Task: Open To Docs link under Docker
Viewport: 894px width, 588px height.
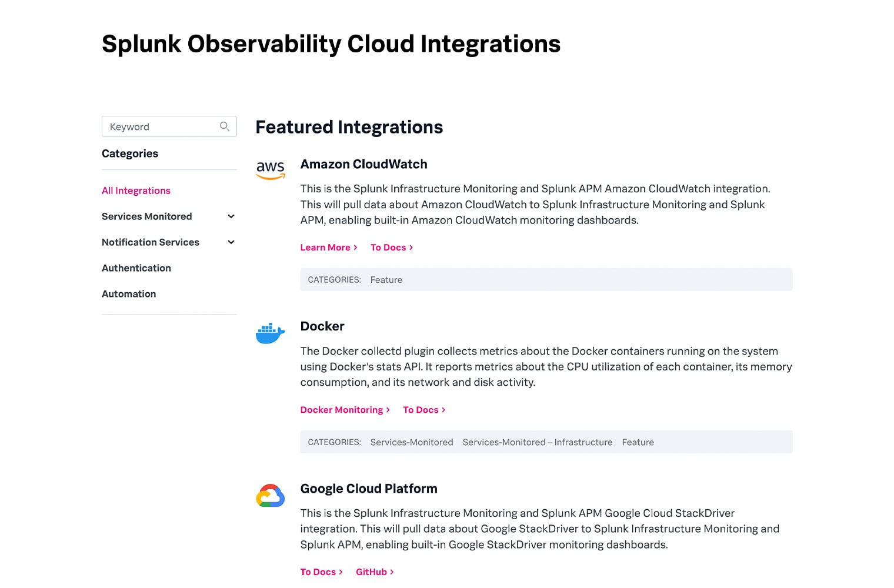Action: (424, 410)
